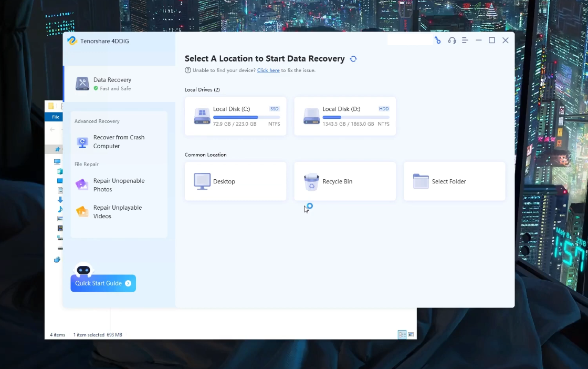Open the key-shaped register icon
Image resolution: width=588 pixels, height=369 pixels.
click(x=438, y=40)
